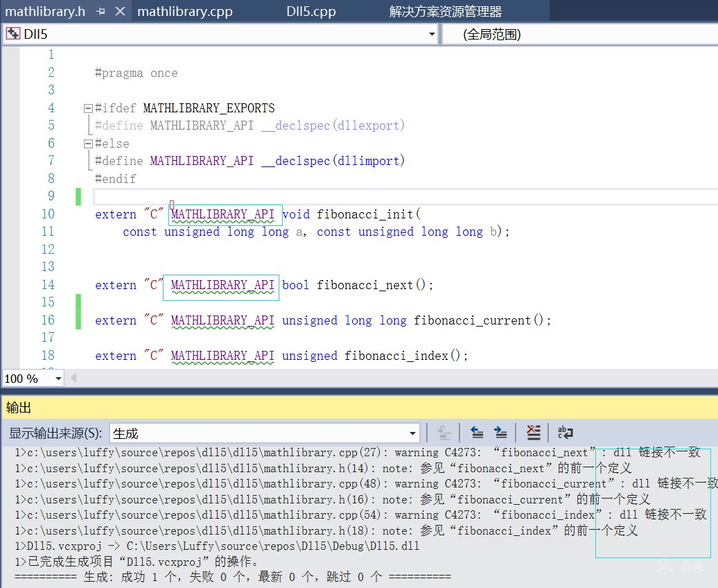The height and width of the screenshot is (588, 718).
Task: Clear all output text
Action: click(533, 433)
